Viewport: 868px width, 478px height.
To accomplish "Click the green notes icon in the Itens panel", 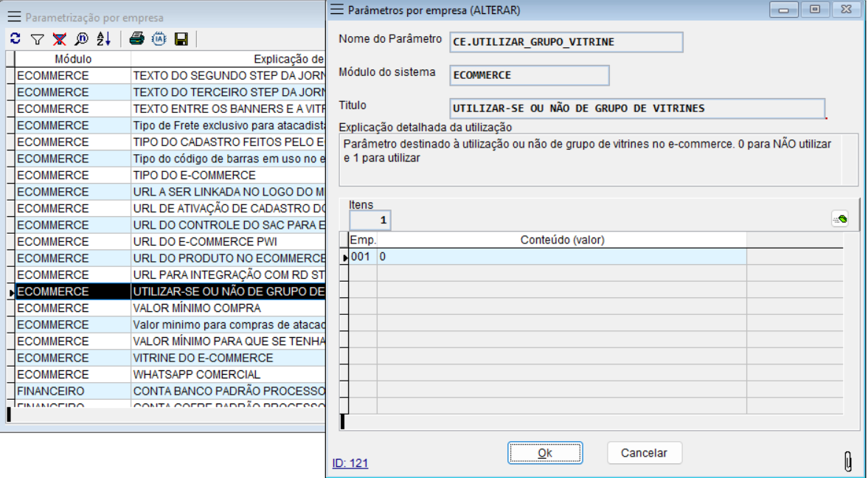I will click(840, 219).
